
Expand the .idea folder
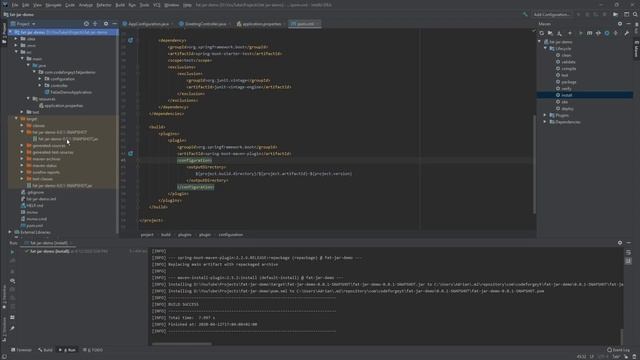tap(16, 39)
